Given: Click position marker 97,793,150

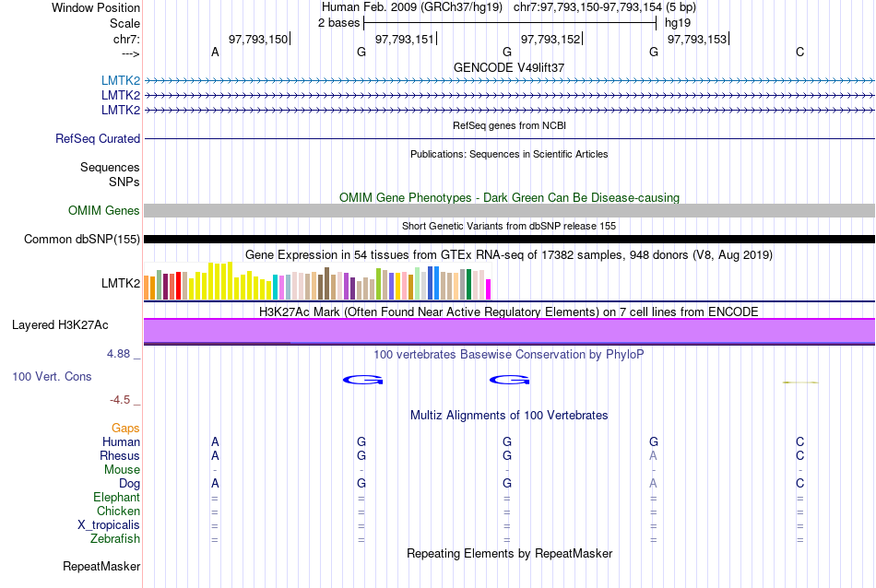Looking at the screenshot, I should (x=258, y=39).
